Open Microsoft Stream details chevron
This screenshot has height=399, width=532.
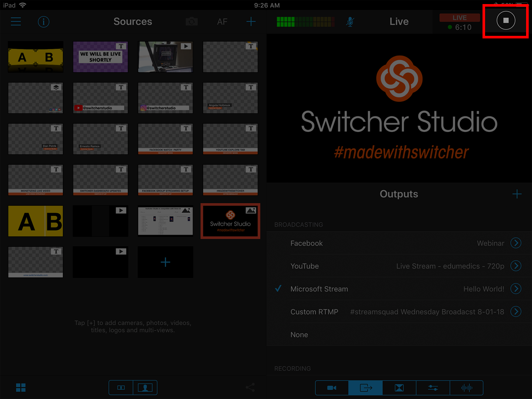[516, 289]
